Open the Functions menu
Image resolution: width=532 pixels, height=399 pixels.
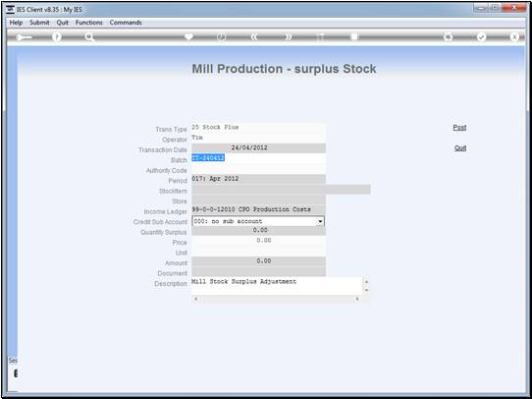click(x=89, y=23)
